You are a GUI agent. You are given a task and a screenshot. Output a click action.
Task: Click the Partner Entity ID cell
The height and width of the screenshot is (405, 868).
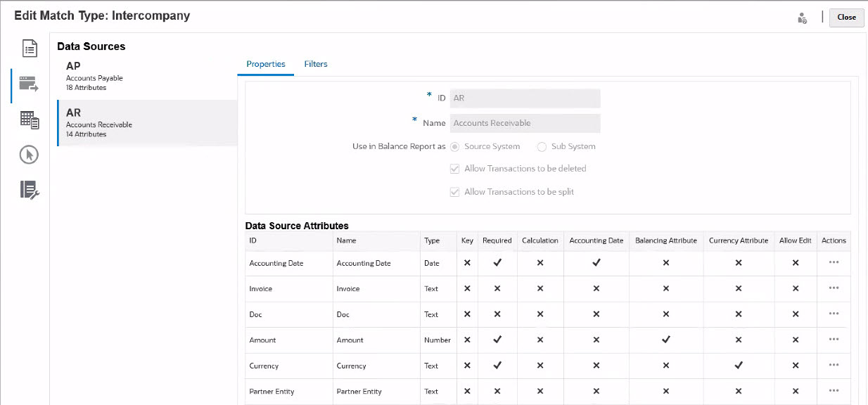coord(289,391)
